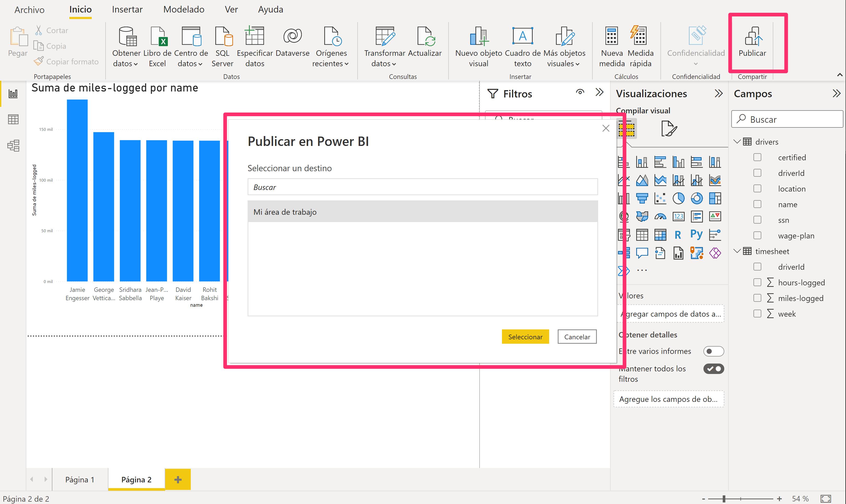Insert Nuevo objeto visual
846x504 pixels.
coord(479,47)
